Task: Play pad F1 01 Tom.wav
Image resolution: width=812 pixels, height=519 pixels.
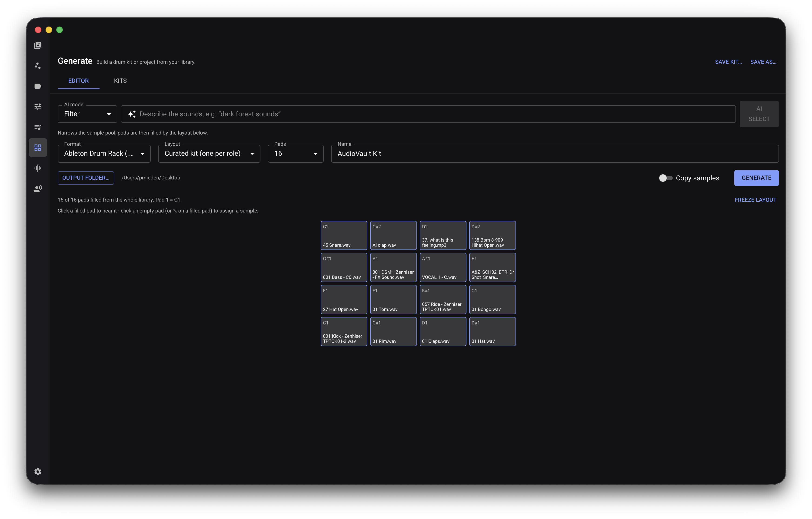Action: (393, 300)
